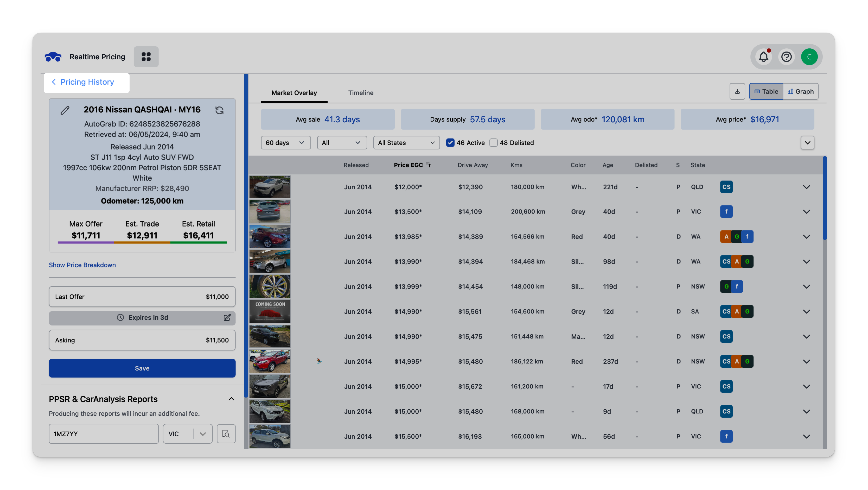
Task: Open the help question mark icon
Action: click(787, 57)
